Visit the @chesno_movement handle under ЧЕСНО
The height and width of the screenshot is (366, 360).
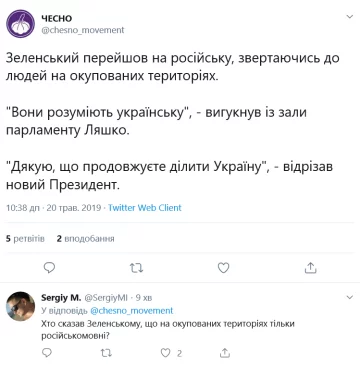(x=82, y=30)
